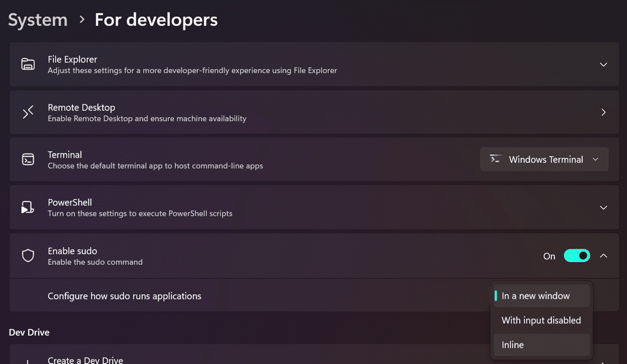This screenshot has height=364, width=627.
Task: Click the 'For developers' page heading
Action: click(x=156, y=20)
